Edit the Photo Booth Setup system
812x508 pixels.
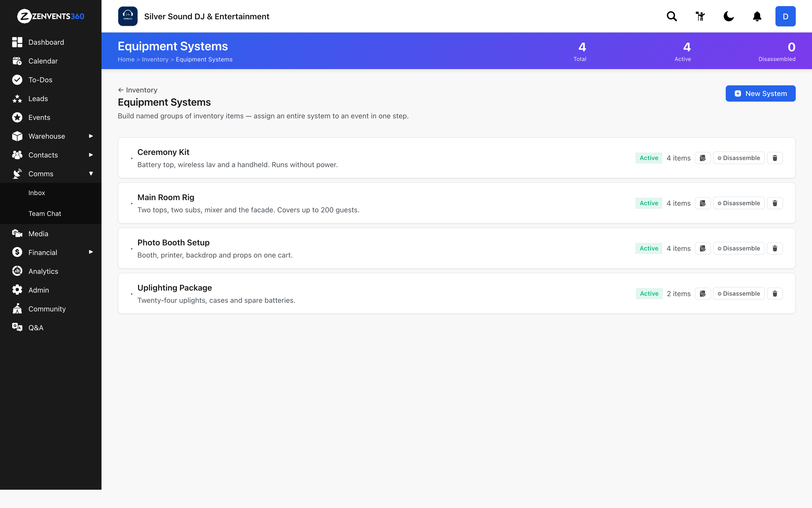click(703, 249)
